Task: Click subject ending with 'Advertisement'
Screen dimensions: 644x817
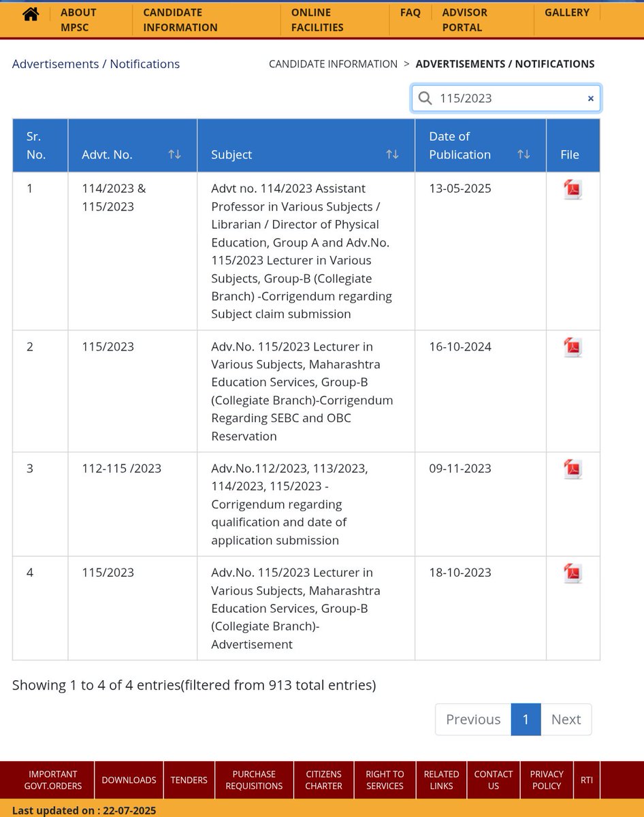Action: (296, 609)
